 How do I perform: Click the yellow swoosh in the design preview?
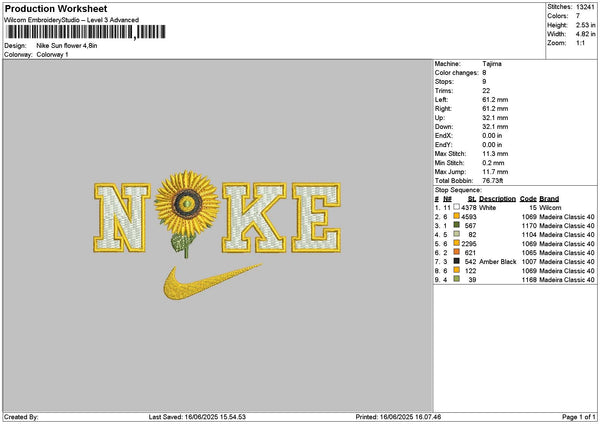[212, 282]
